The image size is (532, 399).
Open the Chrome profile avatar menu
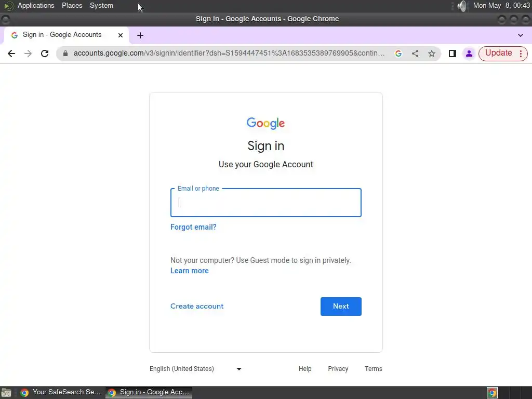469,54
